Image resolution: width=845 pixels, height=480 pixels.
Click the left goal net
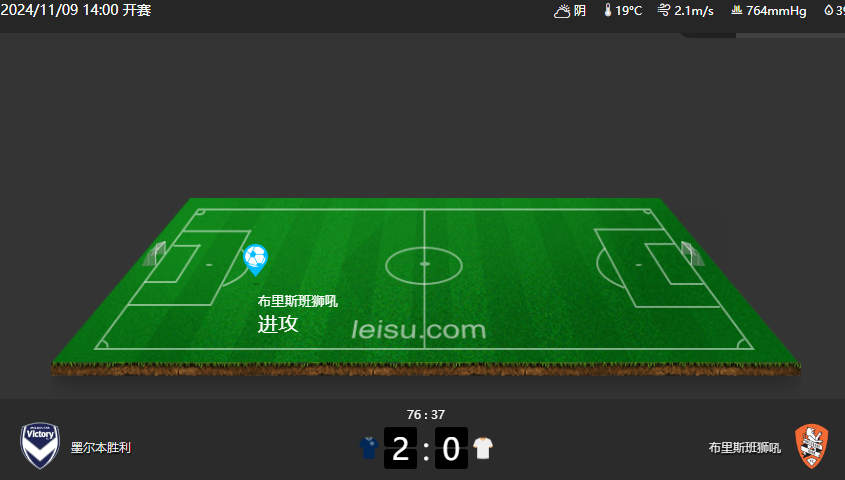[155, 254]
